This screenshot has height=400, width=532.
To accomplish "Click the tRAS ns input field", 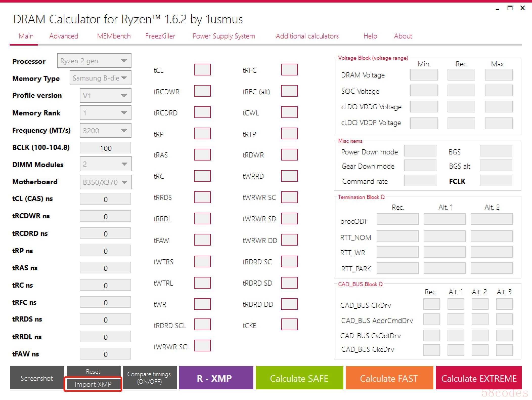I will (x=105, y=268).
